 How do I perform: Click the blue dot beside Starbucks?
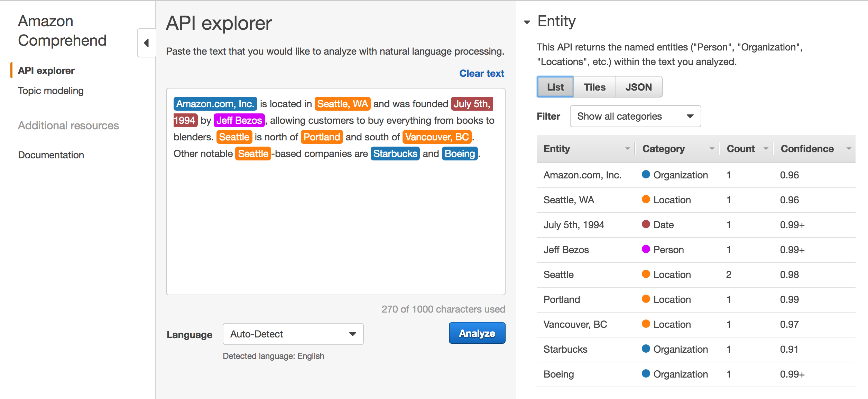tap(646, 349)
